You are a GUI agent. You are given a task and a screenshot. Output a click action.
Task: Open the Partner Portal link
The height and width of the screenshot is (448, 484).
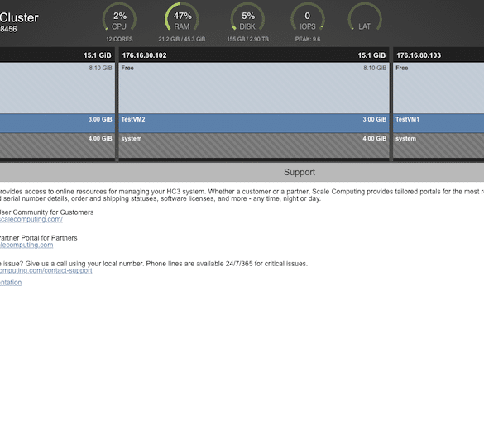[26, 245]
